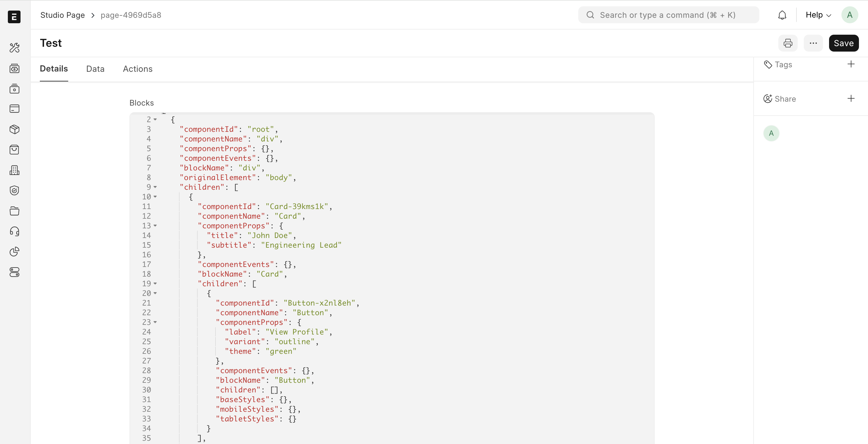Open the shopping bag sidebar icon
The width and height of the screenshot is (868, 444).
tap(14, 150)
